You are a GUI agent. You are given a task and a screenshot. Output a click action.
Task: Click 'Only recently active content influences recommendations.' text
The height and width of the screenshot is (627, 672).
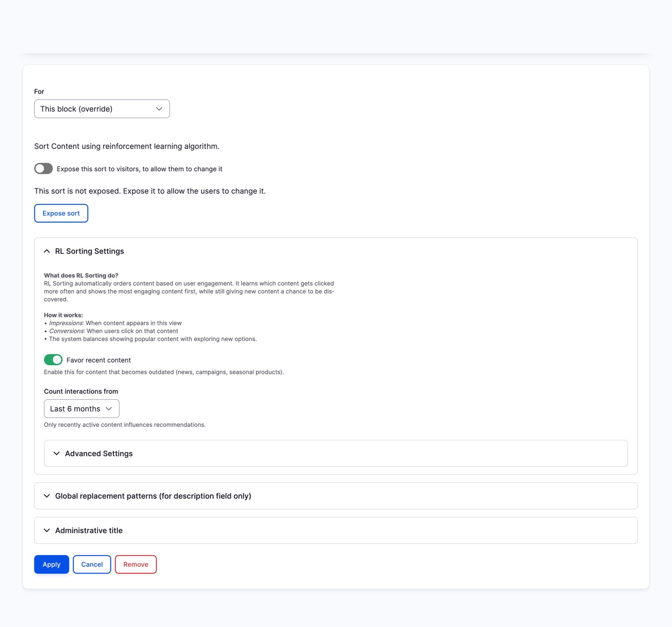click(125, 425)
